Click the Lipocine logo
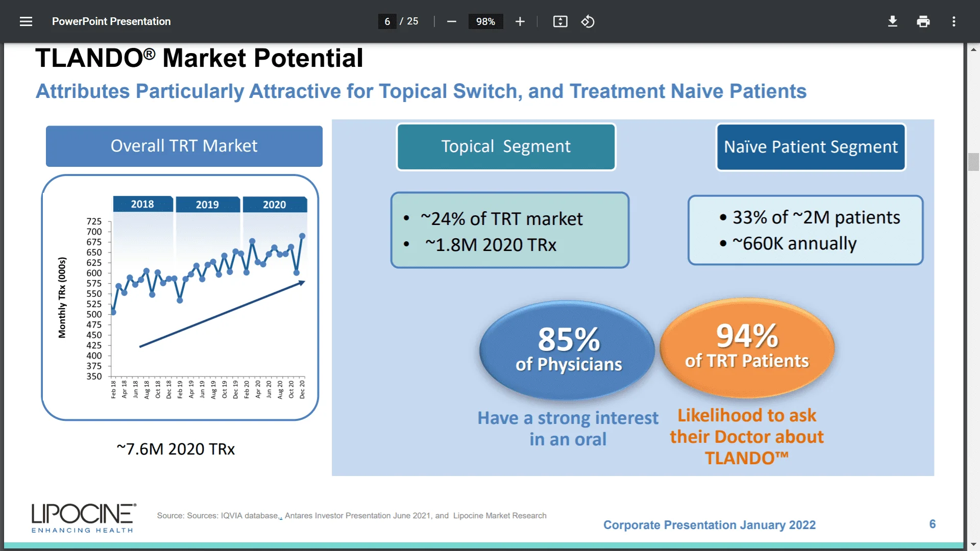Viewport: 980px width, 551px height. point(83,517)
